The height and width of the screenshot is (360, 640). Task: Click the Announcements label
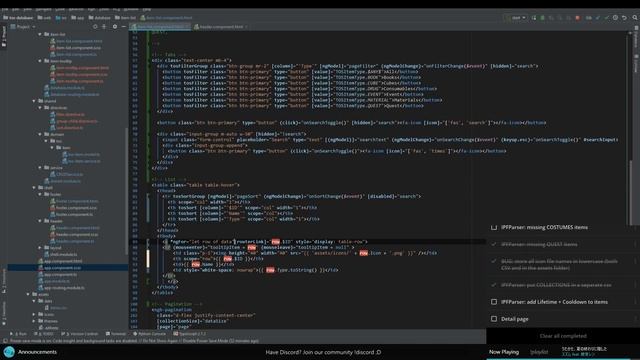pyautogui.click(x=37, y=352)
